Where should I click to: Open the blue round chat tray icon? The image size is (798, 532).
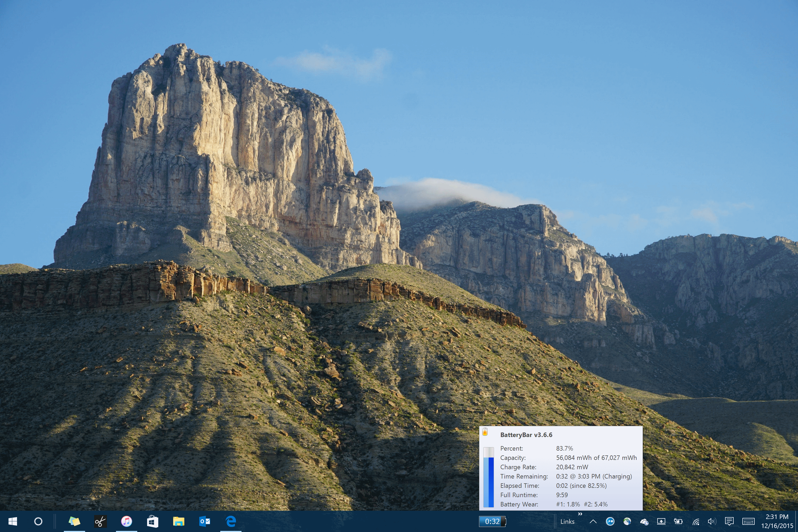coord(610,521)
